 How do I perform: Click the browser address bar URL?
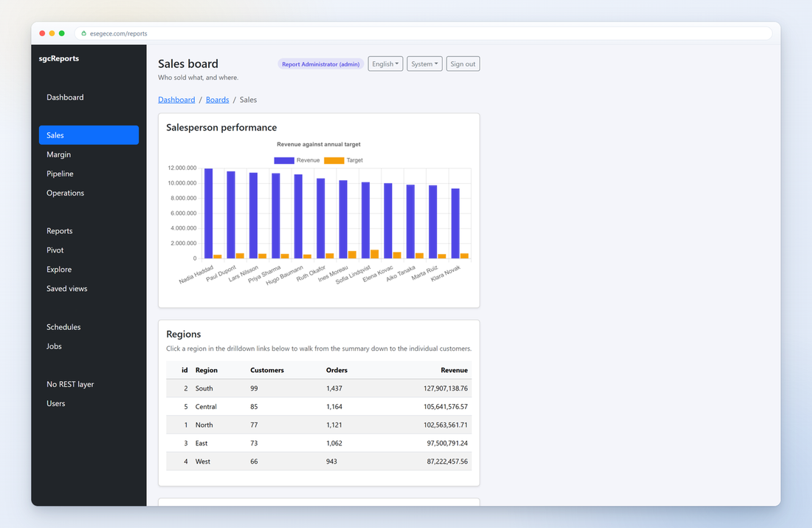point(119,34)
